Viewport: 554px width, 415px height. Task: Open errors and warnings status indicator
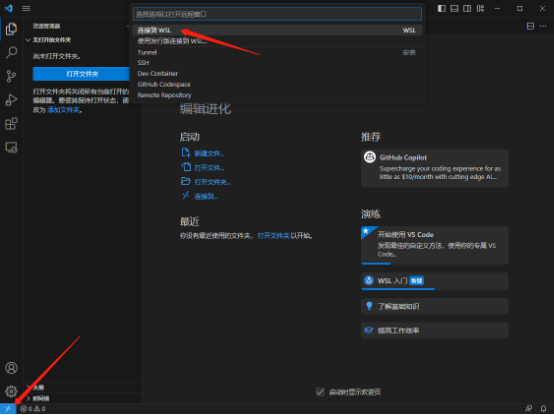coord(33,409)
